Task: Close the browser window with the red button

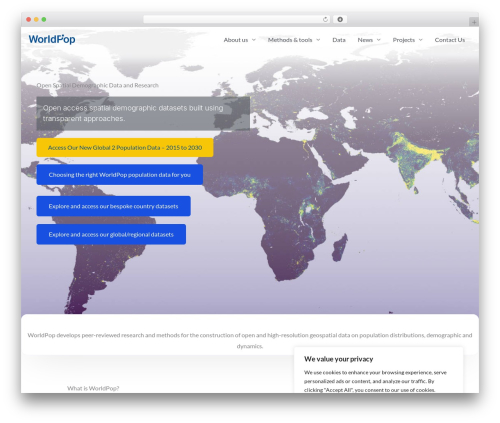Action: pyautogui.click(x=29, y=20)
